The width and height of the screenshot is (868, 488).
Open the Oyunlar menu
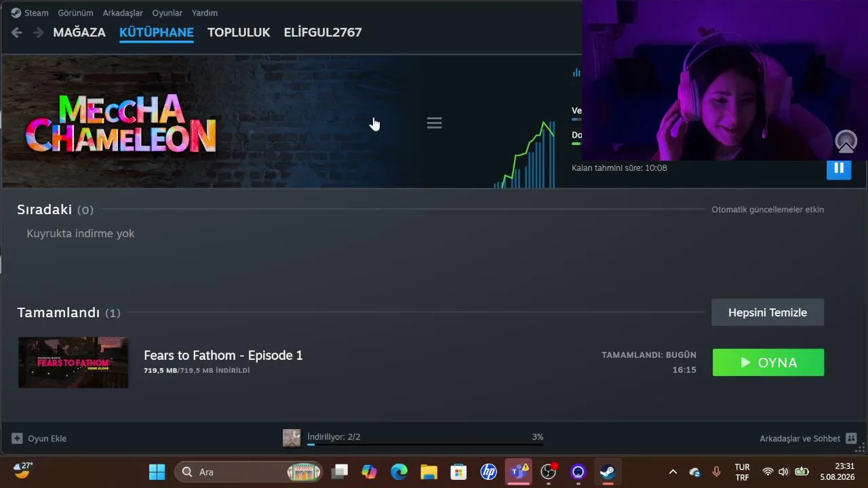click(x=167, y=13)
